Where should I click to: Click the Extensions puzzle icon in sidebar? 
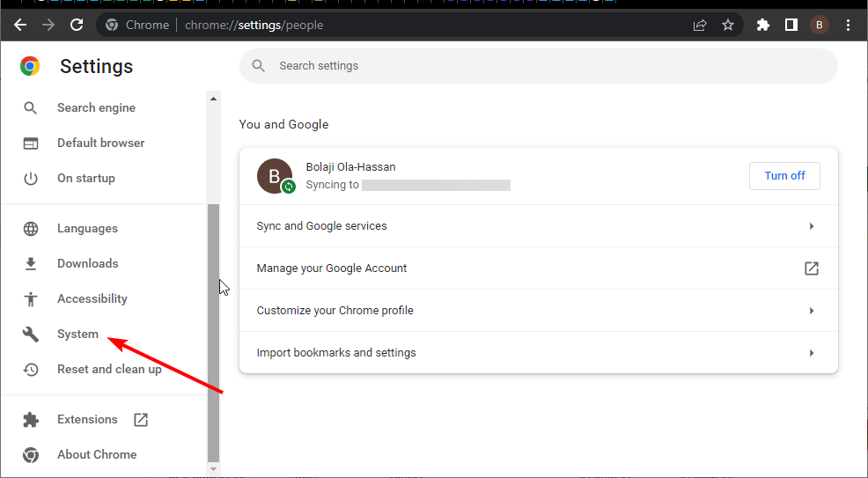[31, 419]
